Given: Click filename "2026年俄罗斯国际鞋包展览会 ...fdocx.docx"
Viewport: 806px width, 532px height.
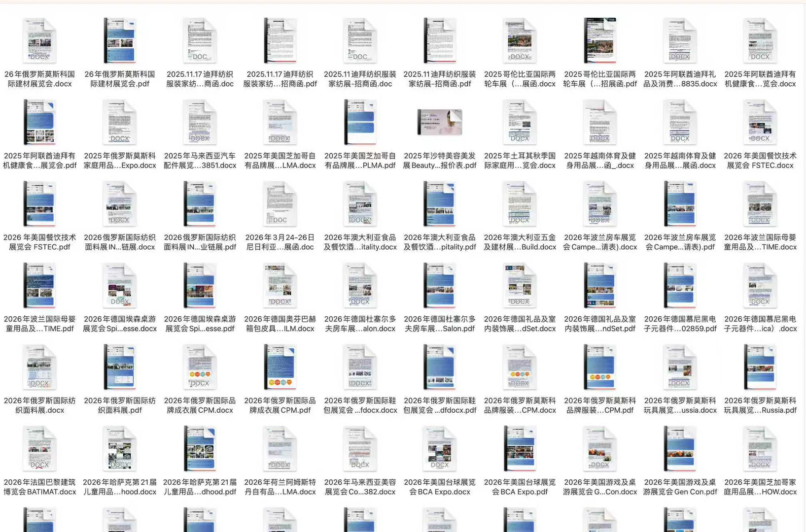Looking at the screenshot, I should 360,405.
